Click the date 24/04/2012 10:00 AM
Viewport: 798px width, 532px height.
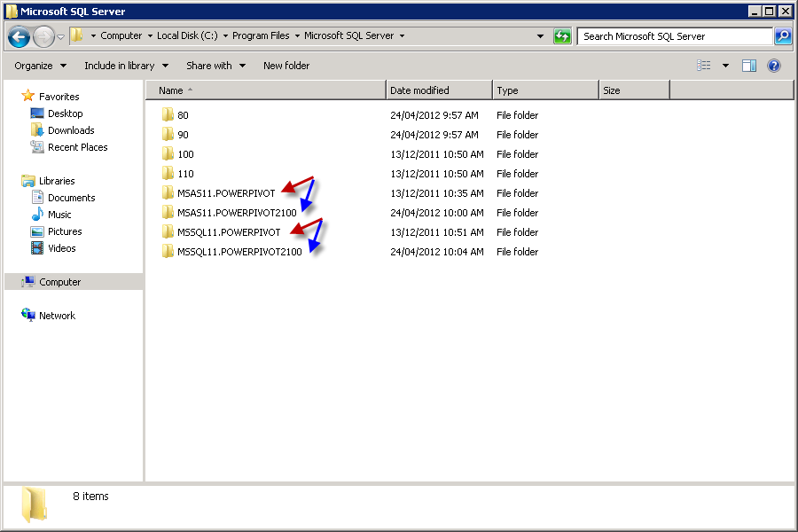[x=436, y=213]
